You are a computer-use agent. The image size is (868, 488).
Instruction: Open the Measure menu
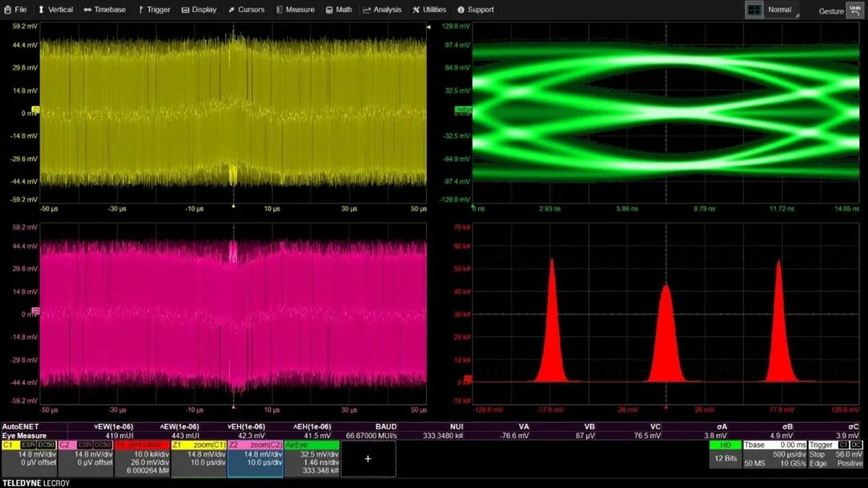(295, 10)
